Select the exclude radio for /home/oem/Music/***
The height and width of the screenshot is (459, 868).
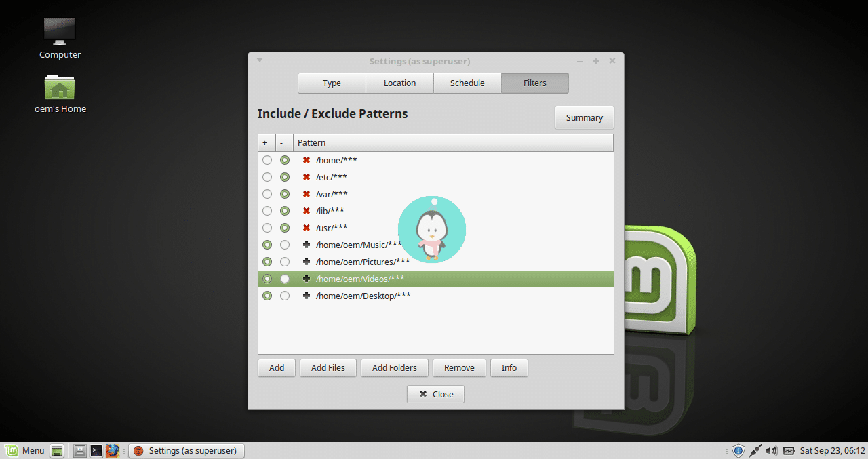pos(284,245)
